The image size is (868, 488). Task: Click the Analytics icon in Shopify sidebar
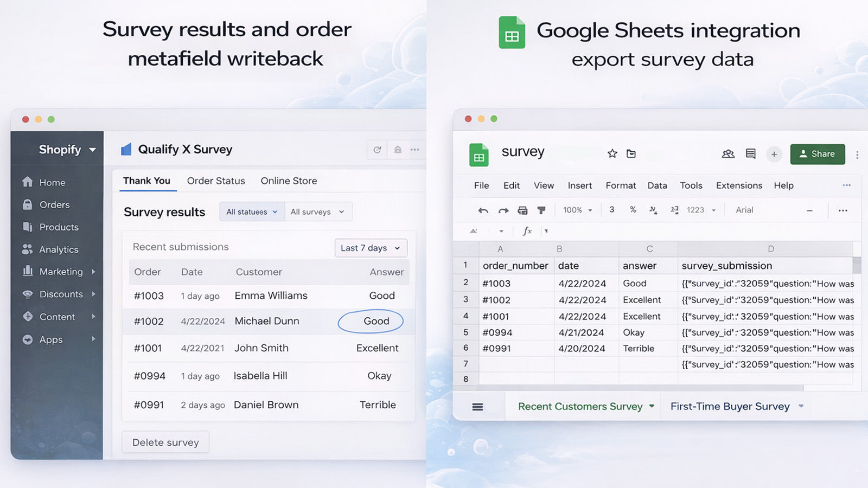[27, 249]
